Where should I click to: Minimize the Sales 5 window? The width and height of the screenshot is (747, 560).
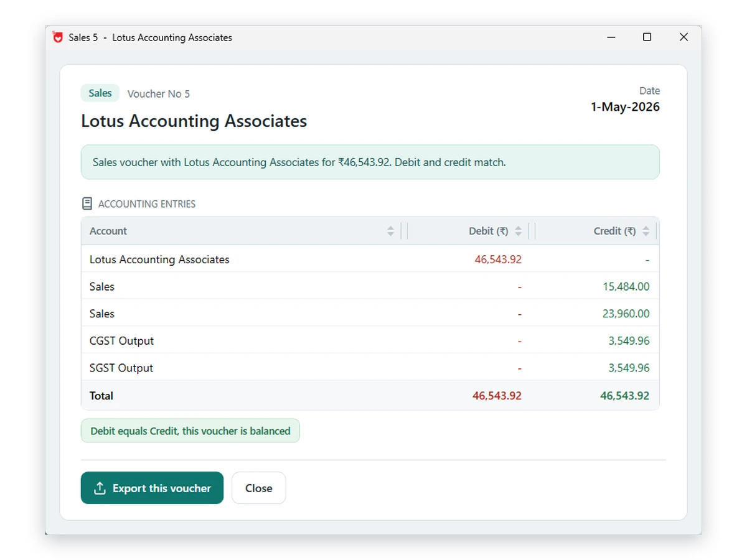coord(611,37)
